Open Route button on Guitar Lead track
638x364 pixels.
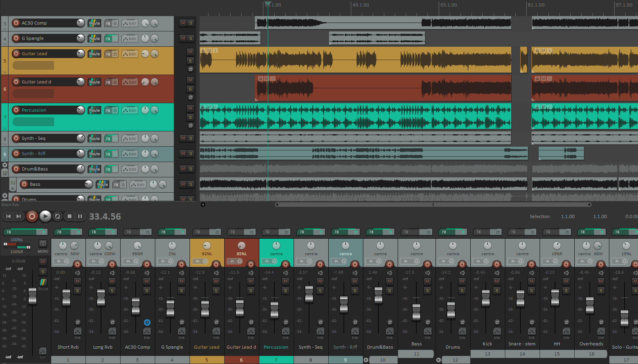[x=94, y=54]
